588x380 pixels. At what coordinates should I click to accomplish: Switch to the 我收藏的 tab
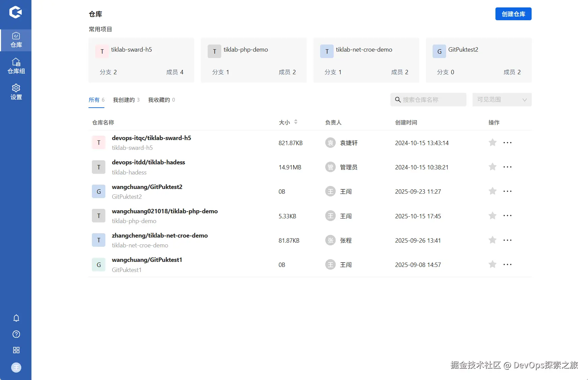tap(161, 100)
